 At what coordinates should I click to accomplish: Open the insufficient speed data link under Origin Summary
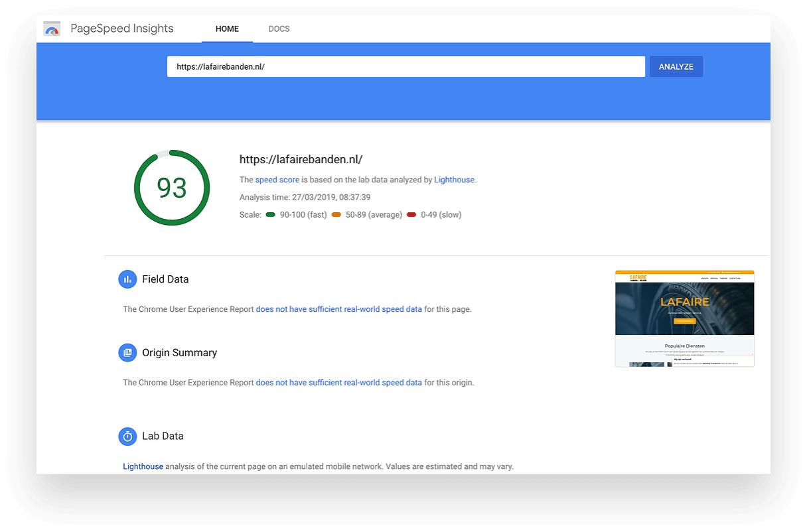point(338,383)
